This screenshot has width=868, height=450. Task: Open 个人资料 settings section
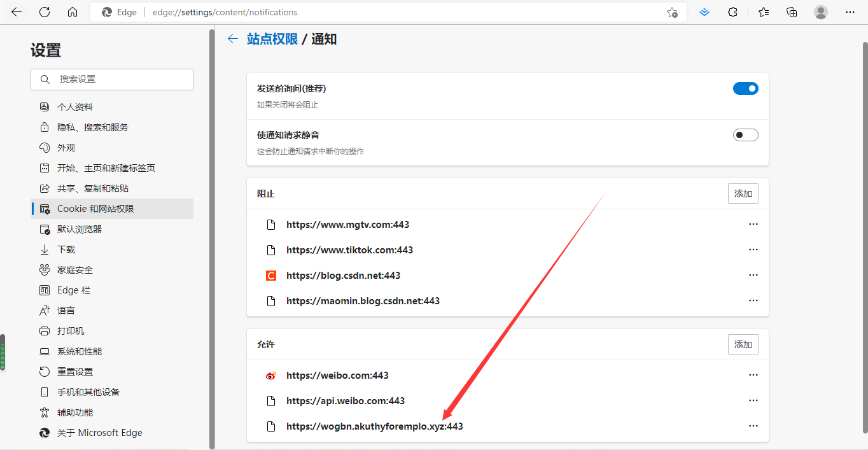point(112,107)
